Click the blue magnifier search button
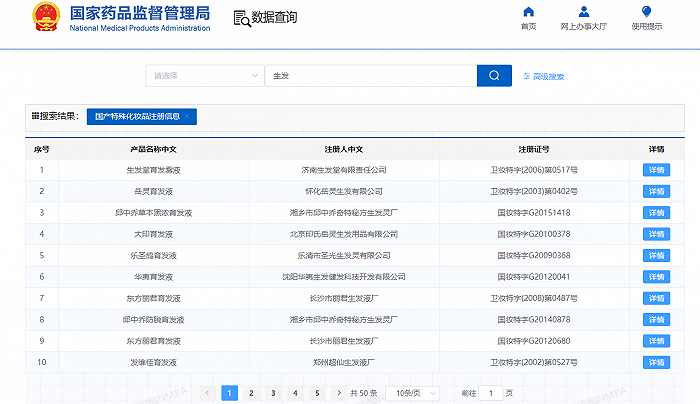The image size is (700, 404). click(x=494, y=76)
